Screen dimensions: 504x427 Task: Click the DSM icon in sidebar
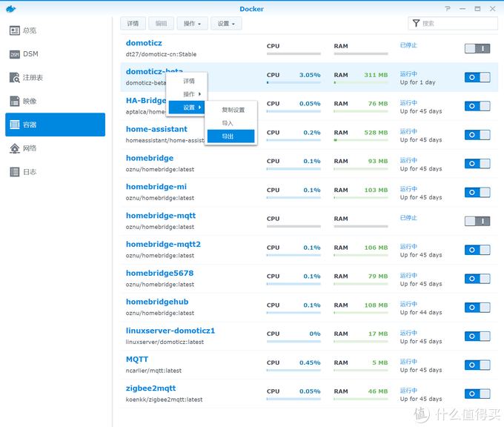click(15, 54)
